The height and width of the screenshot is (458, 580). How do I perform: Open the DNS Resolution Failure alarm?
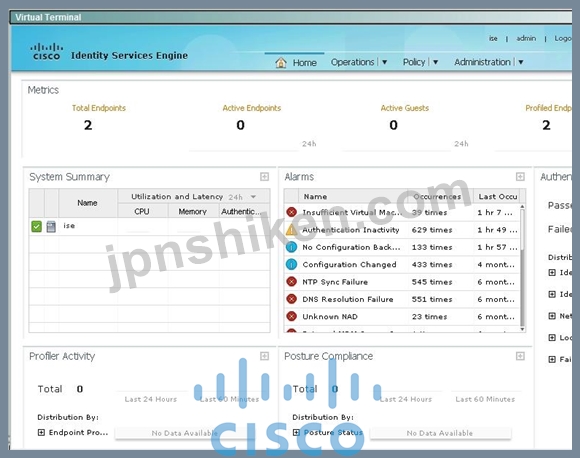pyautogui.click(x=348, y=299)
